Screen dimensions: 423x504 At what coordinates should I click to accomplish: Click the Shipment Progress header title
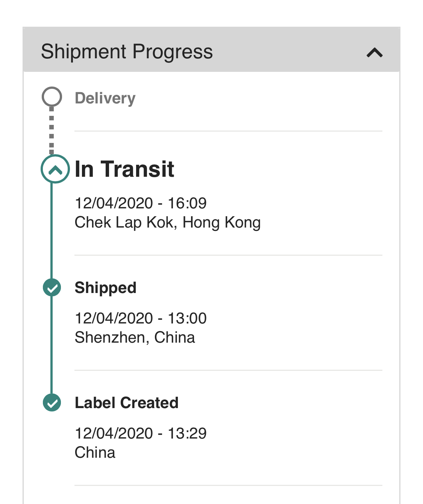(127, 52)
